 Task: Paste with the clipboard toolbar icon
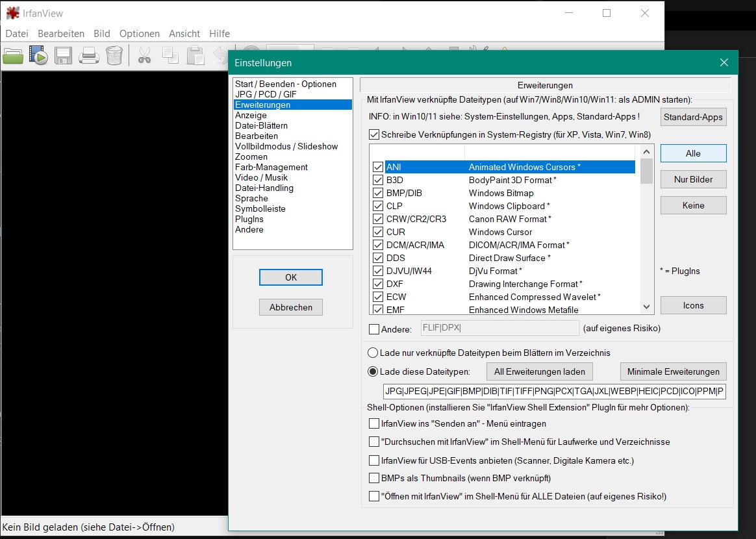[x=195, y=55]
